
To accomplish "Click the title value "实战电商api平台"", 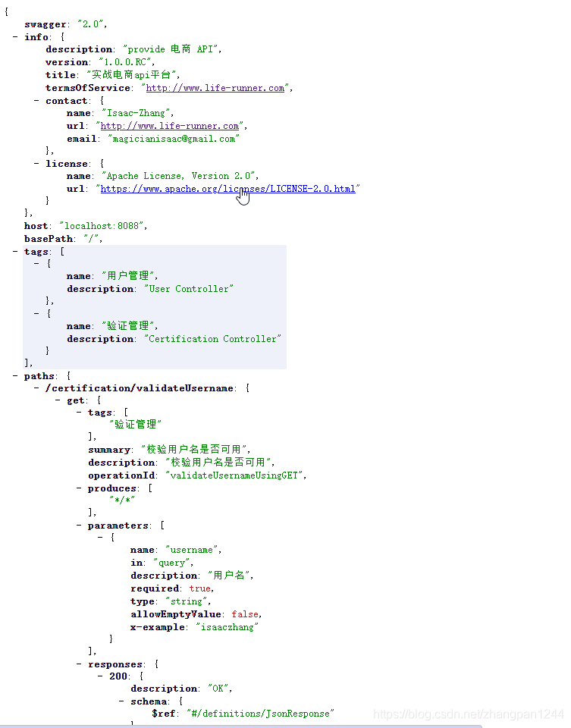I will [x=132, y=75].
